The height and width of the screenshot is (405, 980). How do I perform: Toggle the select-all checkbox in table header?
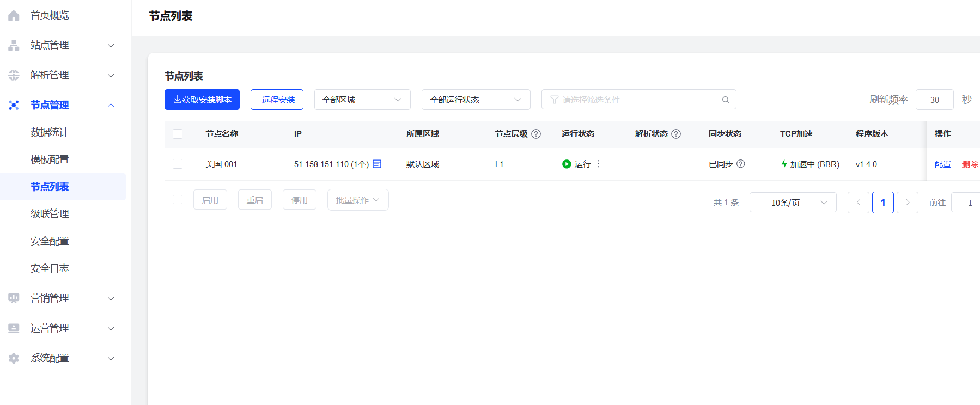tap(178, 134)
